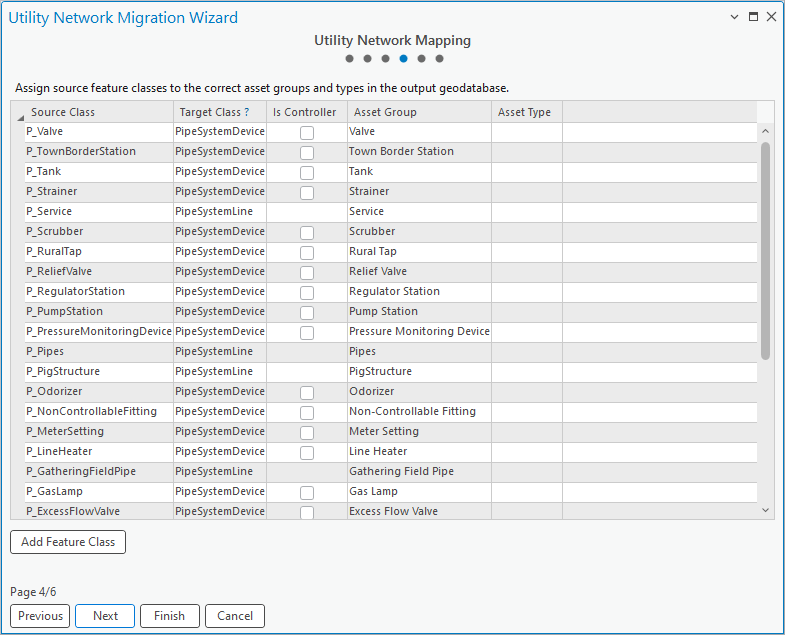Check Is Controller for P_ExcessFlowValve
Viewport: 785px width, 635px height.
click(307, 512)
